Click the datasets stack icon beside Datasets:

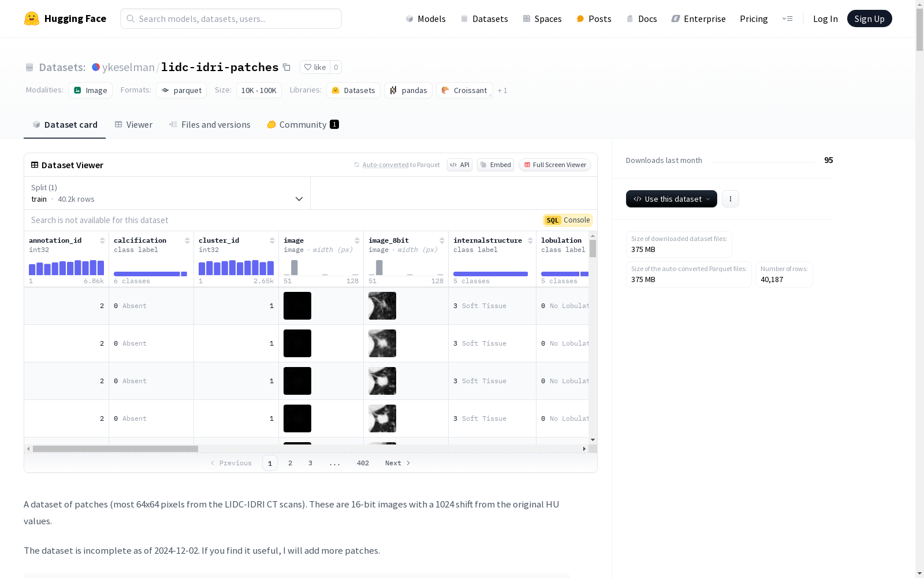pos(29,68)
